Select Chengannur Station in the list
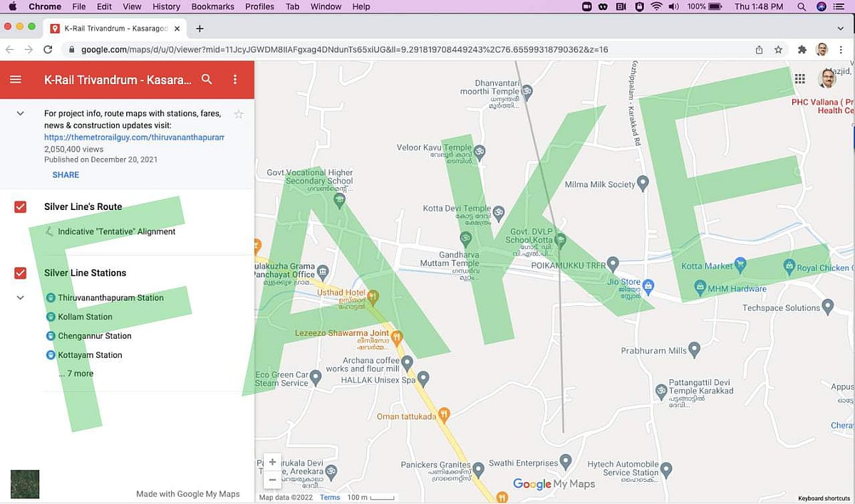Viewport: 855px width, 504px height. coord(95,336)
